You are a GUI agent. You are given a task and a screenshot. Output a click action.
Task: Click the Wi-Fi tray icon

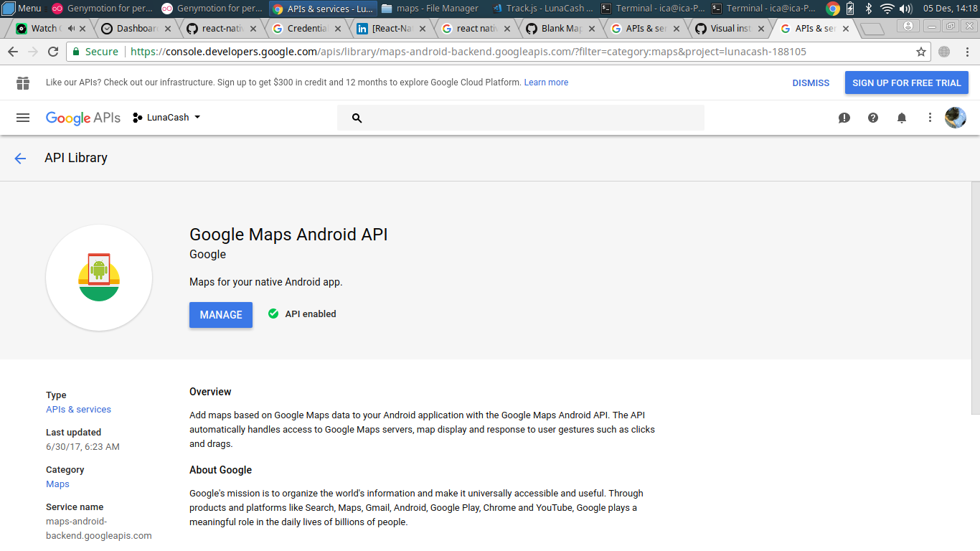(887, 9)
